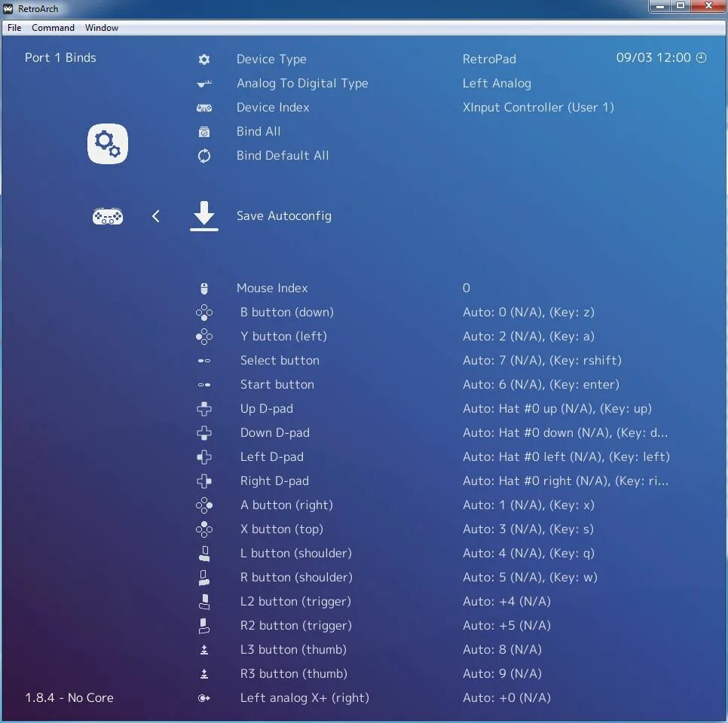
Task: Select the Bind Default All reload icon
Action: coord(204,156)
